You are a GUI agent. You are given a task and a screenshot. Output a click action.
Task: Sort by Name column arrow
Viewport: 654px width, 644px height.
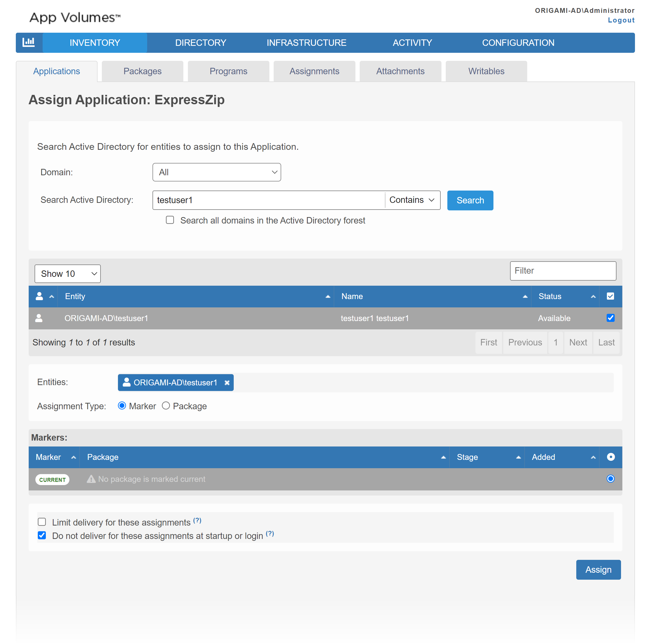tap(525, 296)
